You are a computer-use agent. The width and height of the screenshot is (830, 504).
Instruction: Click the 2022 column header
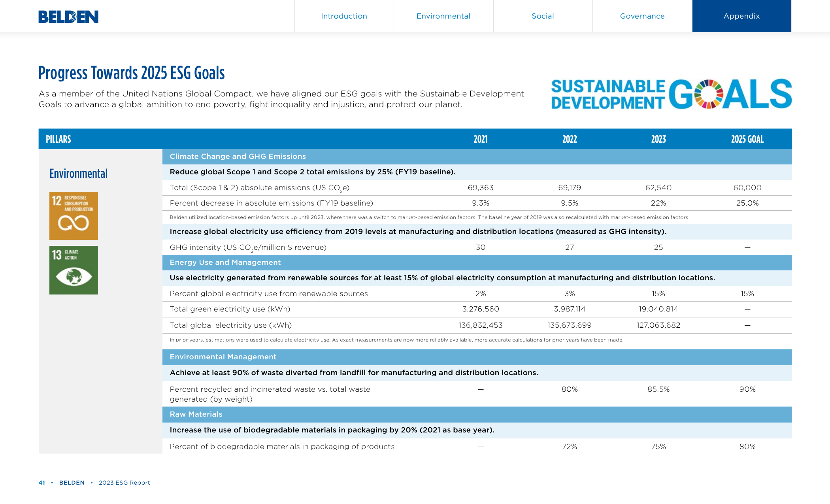click(570, 139)
